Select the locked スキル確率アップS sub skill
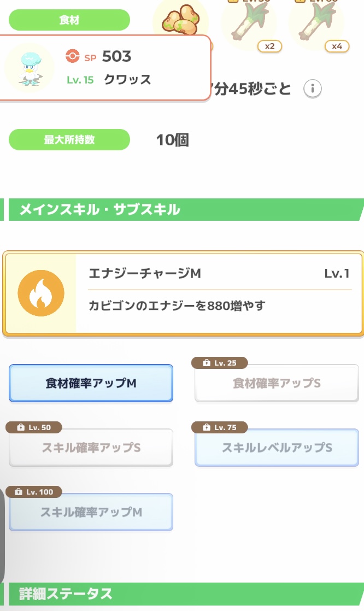Image resolution: width=364 pixels, height=611 pixels. pyautogui.click(x=91, y=448)
